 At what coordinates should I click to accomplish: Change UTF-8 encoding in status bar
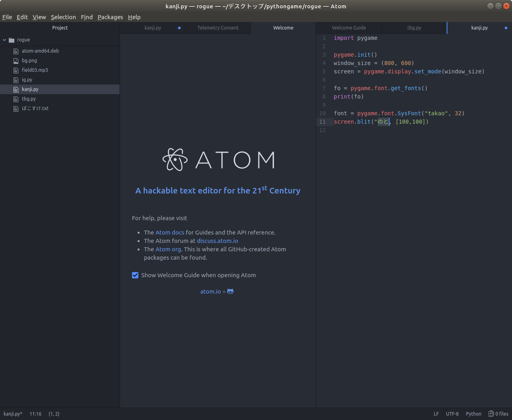[x=452, y=414]
